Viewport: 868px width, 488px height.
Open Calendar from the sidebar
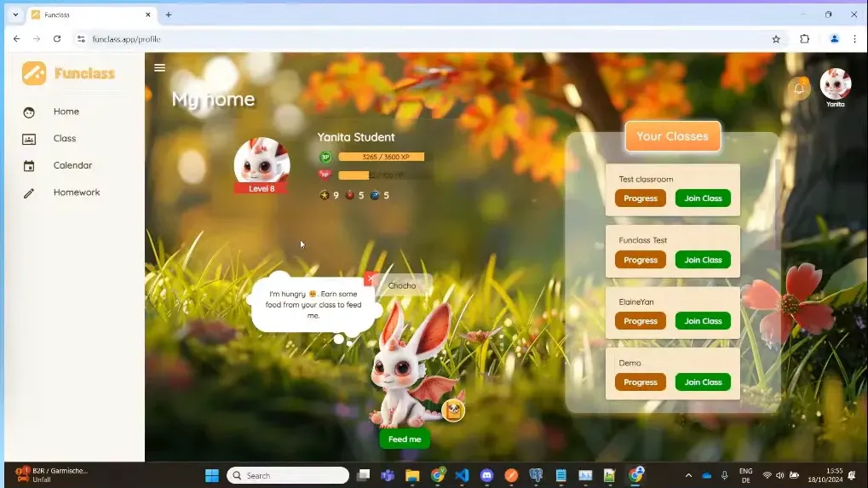(x=72, y=165)
